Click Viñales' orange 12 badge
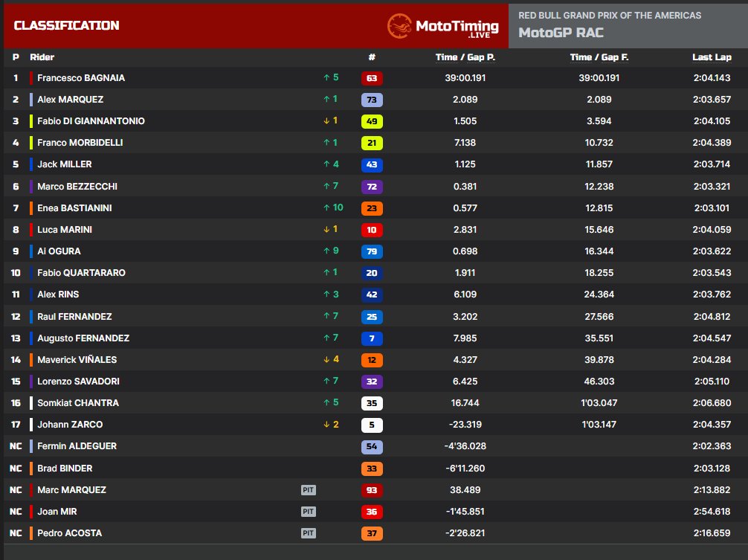The height and width of the screenshot is (560, 748). (372, 360)
